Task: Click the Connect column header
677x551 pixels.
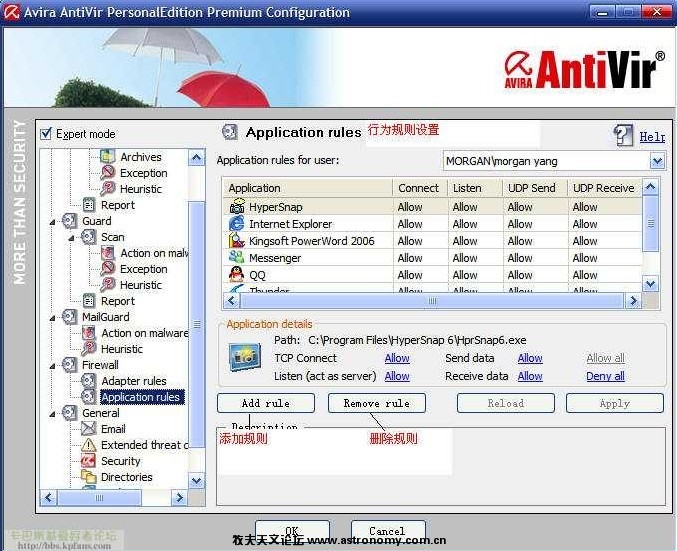Action: pos(419,188)
